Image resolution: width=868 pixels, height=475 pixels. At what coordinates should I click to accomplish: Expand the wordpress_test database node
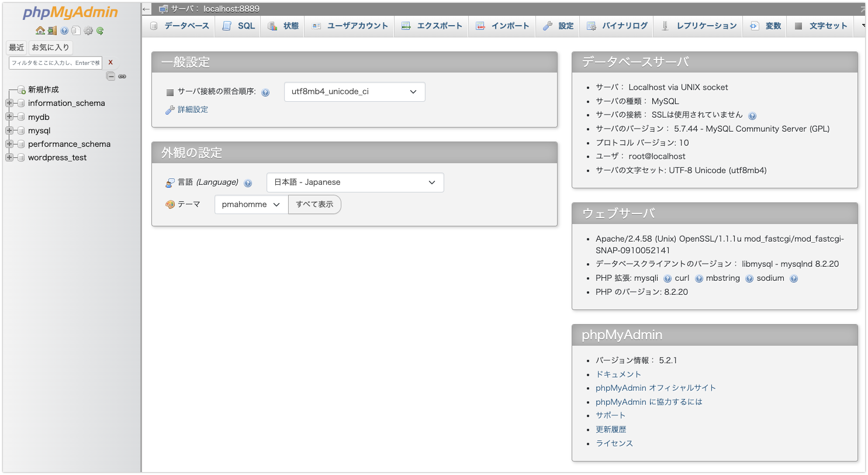coord(9,157)
